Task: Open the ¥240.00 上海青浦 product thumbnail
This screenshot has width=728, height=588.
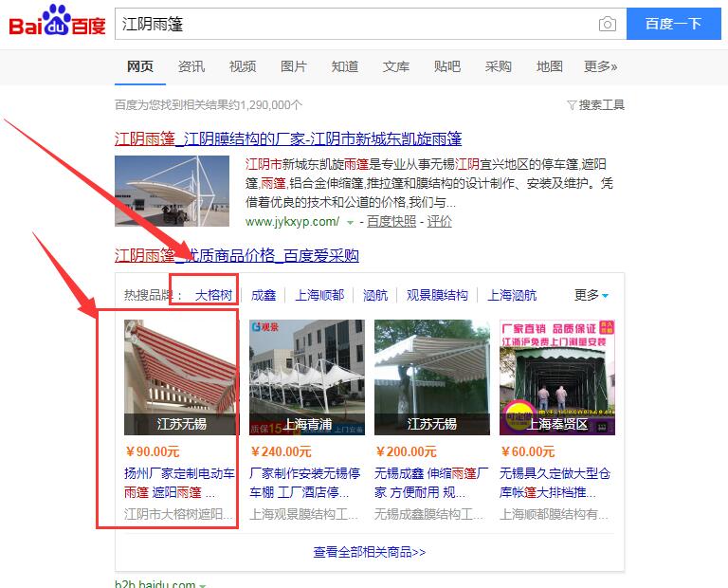Action: pyautogui.click(x=306, y=377)
